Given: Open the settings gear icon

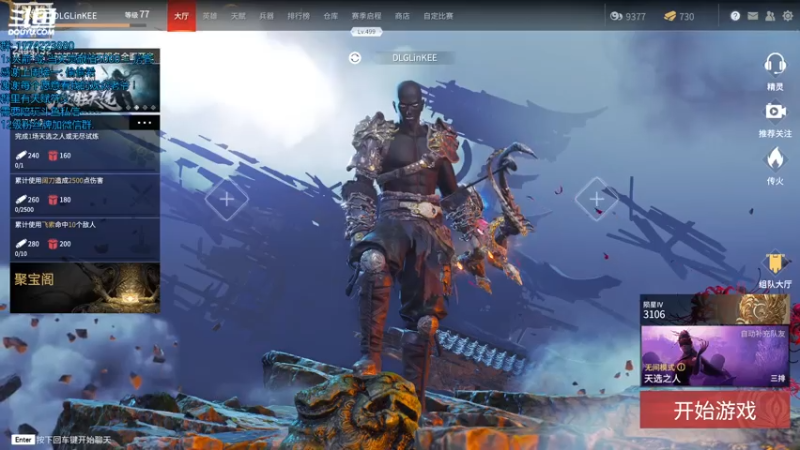Looking at the screenshot, I should click(x=788, y=16).
